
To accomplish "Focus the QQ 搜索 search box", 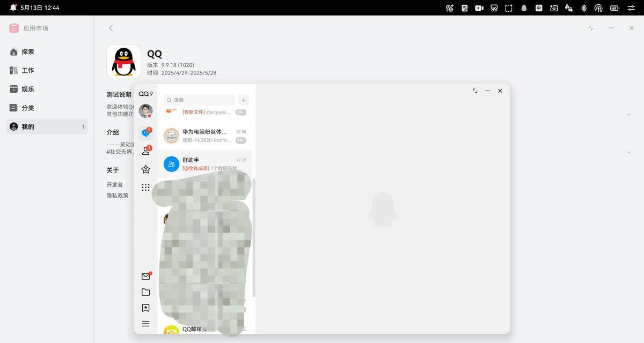I will tap(199, 100).
